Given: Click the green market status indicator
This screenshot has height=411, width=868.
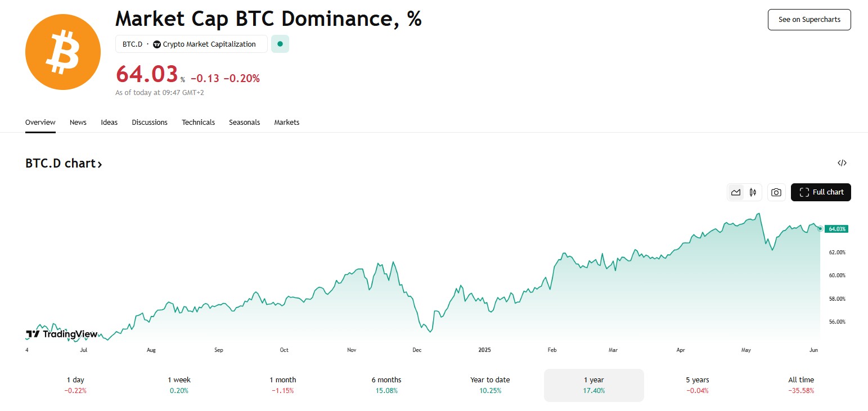Looking at the screenshot, I should (280, 44).
